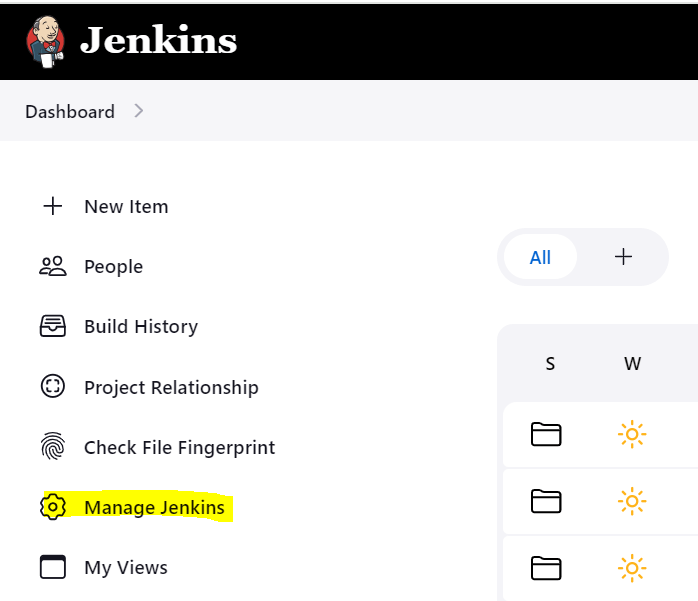Screen dimensions: 698x601
Task: Click the People icon in sidebar
Action: [52, 267]
